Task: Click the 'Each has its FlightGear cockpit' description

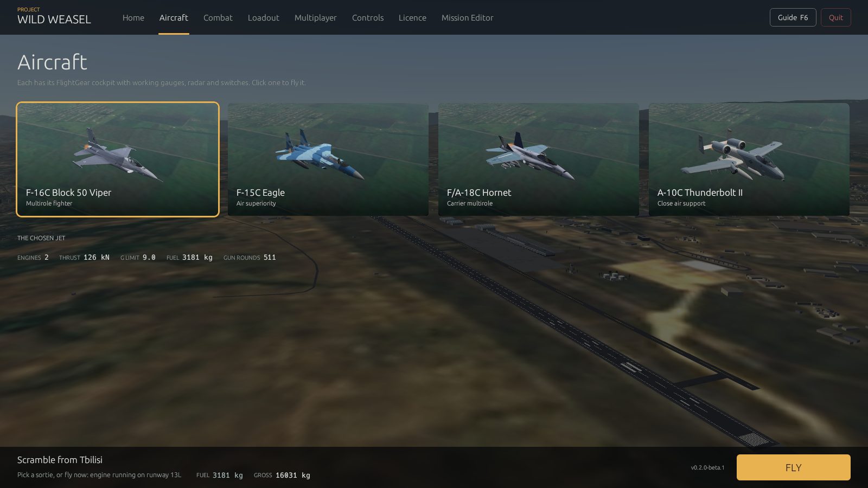Action: [x=162, y=83]
